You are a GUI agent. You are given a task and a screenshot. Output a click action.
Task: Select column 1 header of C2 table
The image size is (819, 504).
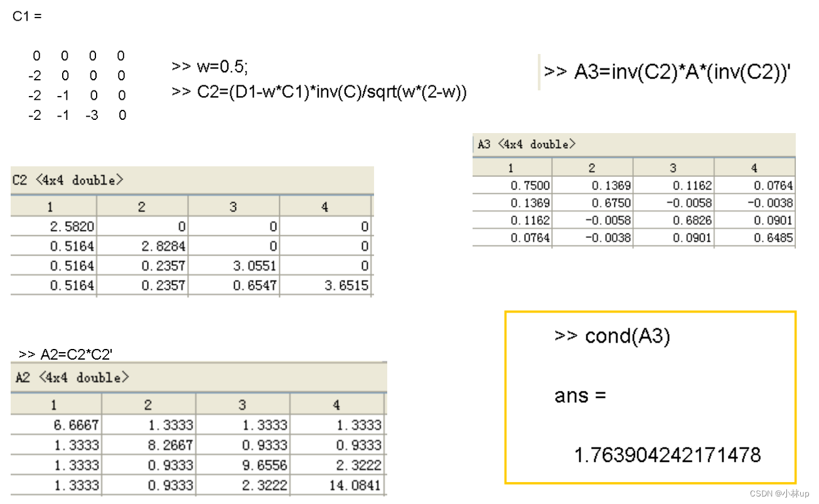[53, 206]
